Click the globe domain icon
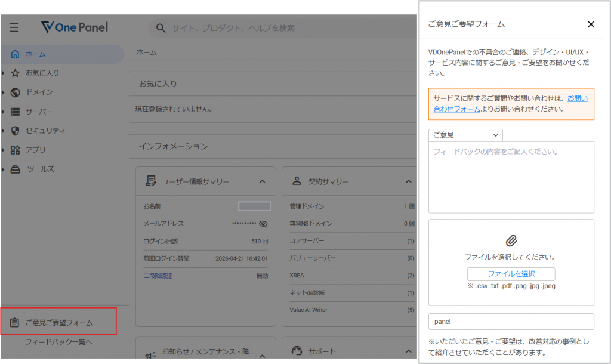Image resolution: width=611 pixels, height=364 pixels. pos(15,92)
